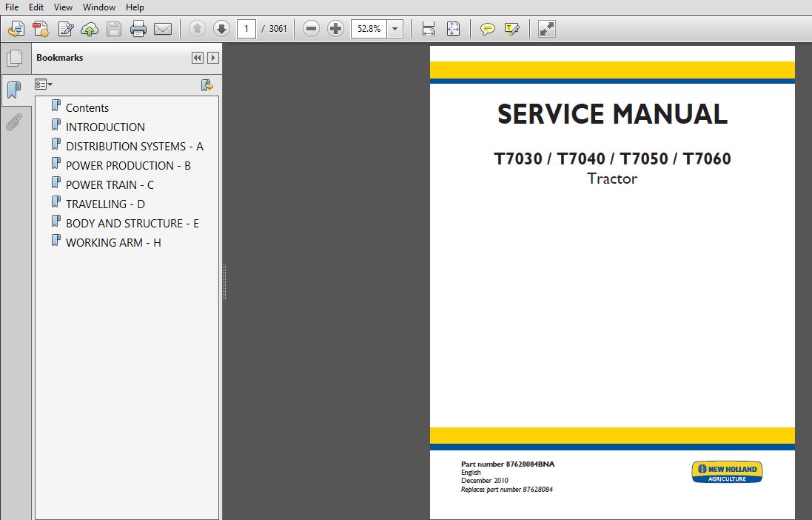
Task: Open the Edit menu
Action: (x=36, y=7)
